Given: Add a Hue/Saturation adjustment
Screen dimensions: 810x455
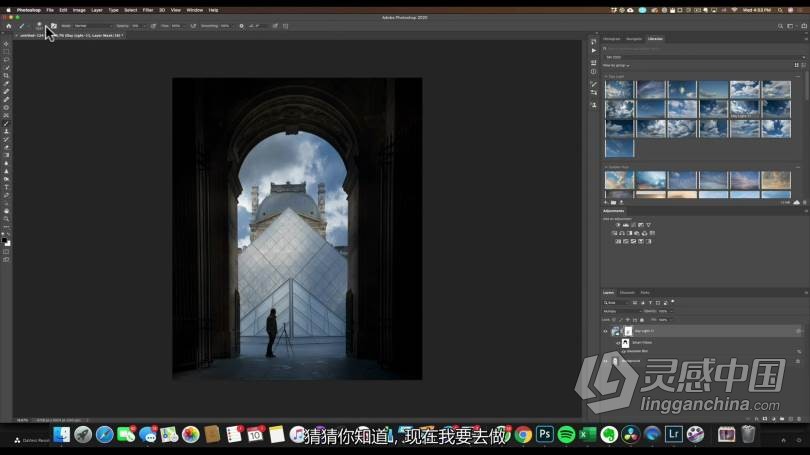Looking at the screenshot, I should (614, 233).
